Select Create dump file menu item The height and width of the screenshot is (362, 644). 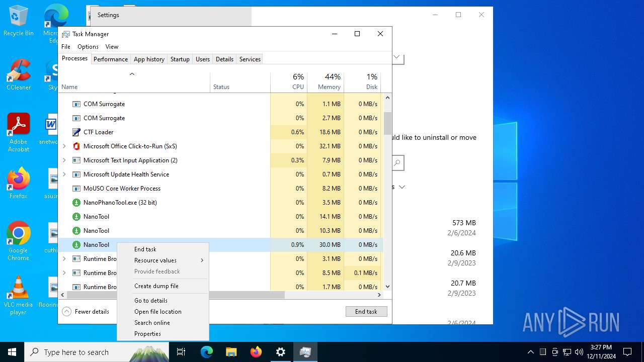tap(163, 286)
